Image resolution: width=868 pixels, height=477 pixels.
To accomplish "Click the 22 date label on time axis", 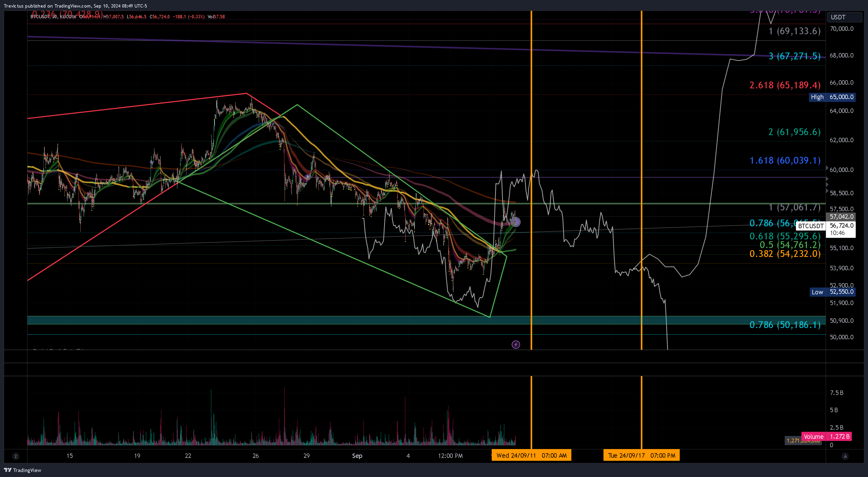I will 188,456.
